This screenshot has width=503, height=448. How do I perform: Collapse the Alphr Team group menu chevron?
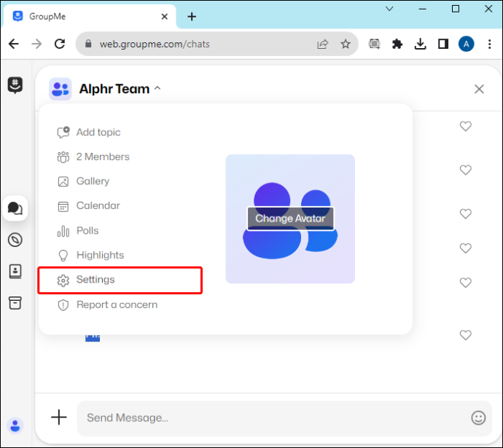[x=157, y=88]
